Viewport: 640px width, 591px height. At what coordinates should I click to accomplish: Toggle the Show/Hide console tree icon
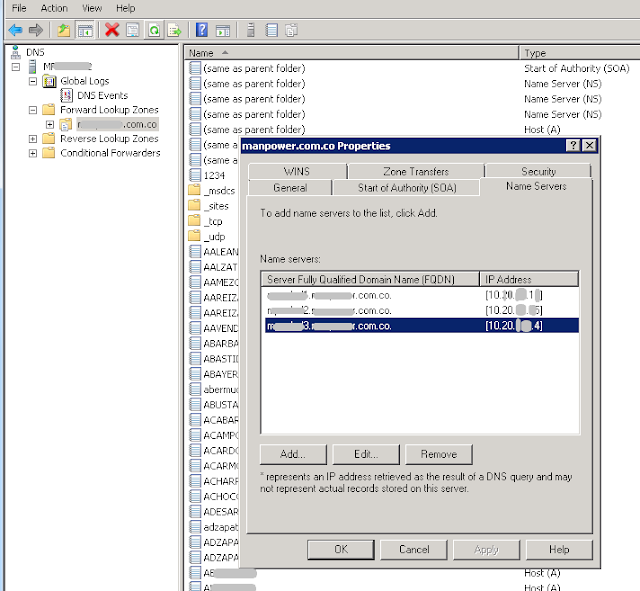coord(85,30)
